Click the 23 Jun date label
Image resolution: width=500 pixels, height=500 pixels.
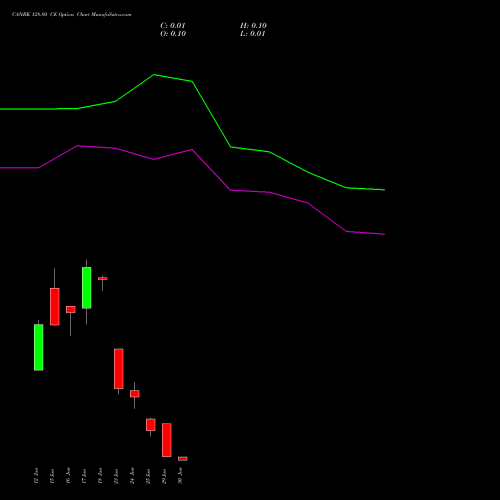click(x=116, y=476)
